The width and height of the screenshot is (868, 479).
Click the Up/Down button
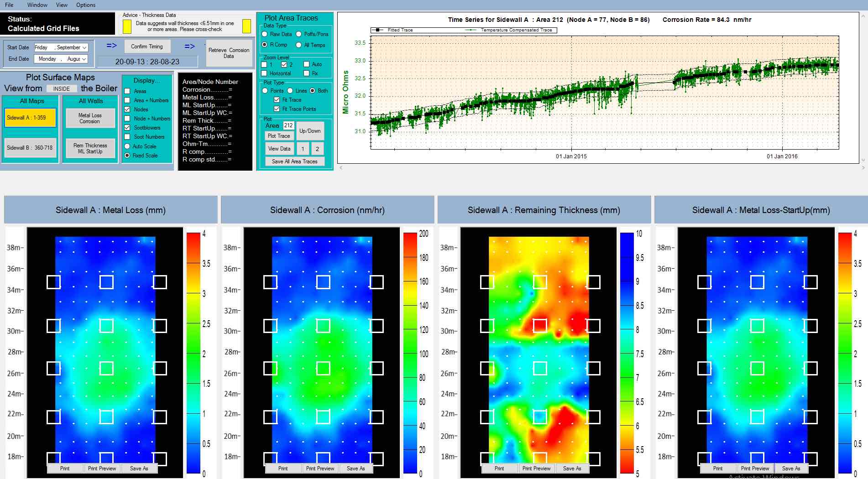pos(310,131)
